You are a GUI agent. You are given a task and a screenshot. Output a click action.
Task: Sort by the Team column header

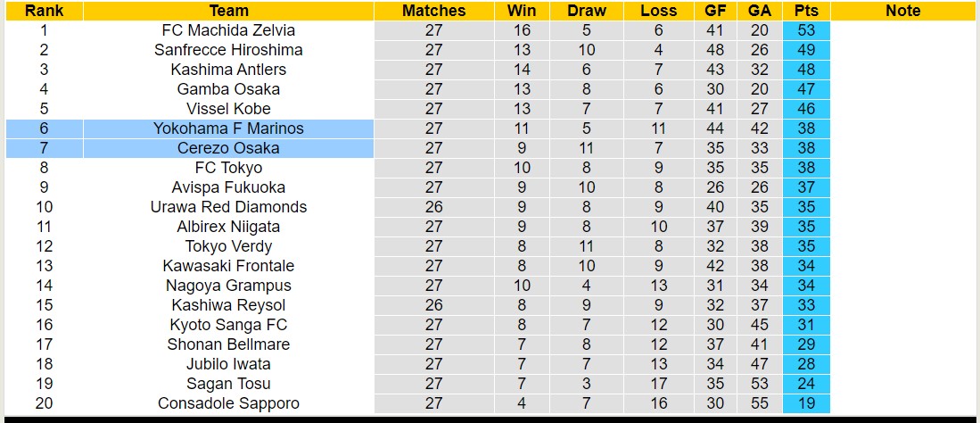coord(228,11)
